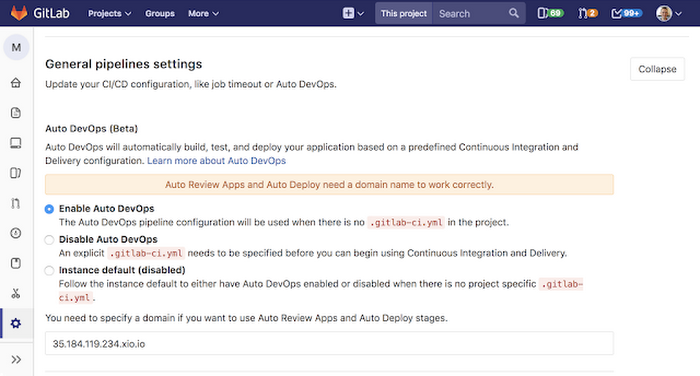Click the .gitlab-ci.yml code under Disable

146,253
